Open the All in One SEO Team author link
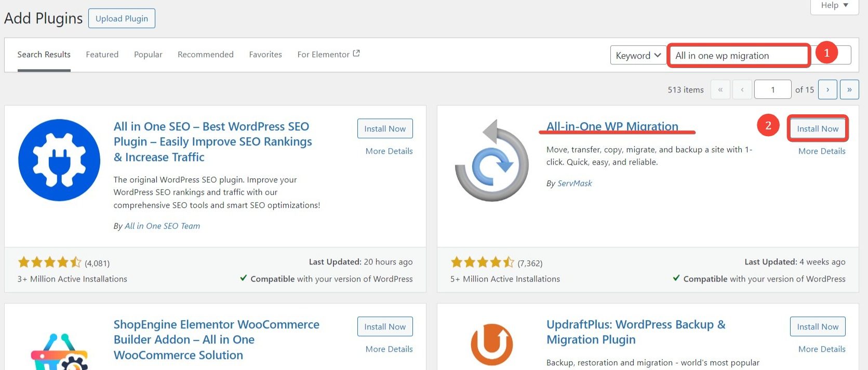This screenshot has height=370, width=868. 162,226
